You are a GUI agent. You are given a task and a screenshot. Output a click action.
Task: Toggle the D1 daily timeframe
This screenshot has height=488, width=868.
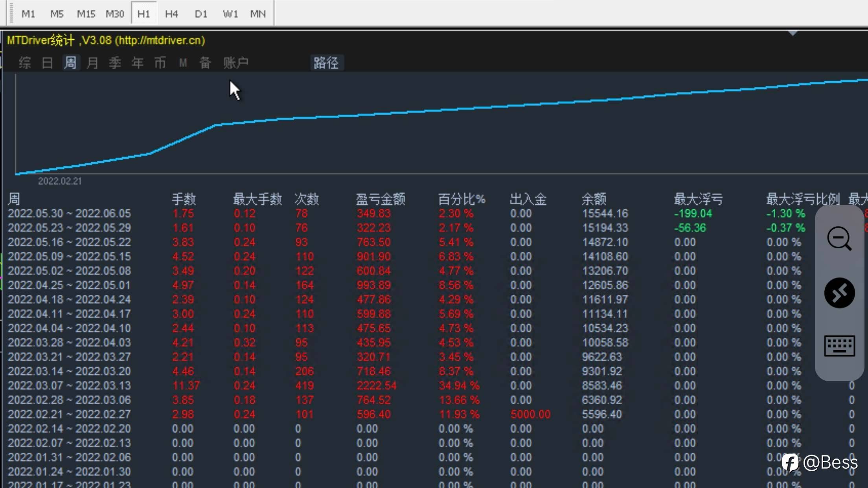tap(200, 14)
